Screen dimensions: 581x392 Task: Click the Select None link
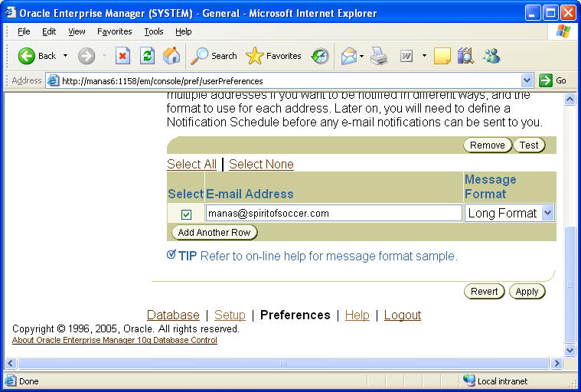pos(261,164)
